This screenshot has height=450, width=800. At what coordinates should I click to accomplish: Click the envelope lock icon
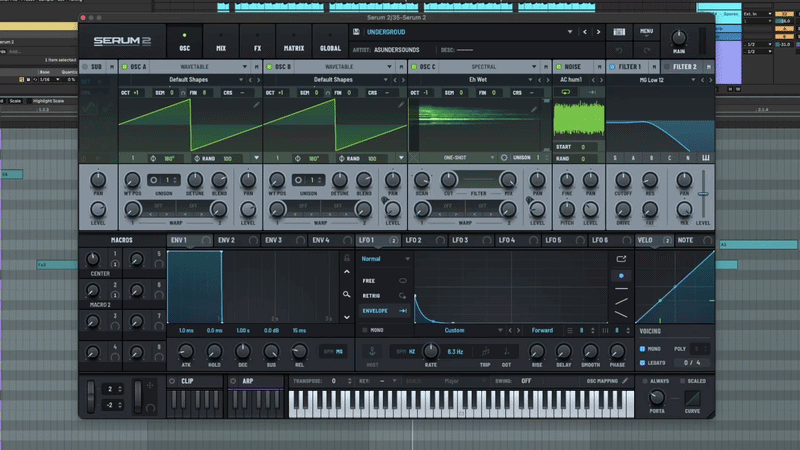click(347, 258)
